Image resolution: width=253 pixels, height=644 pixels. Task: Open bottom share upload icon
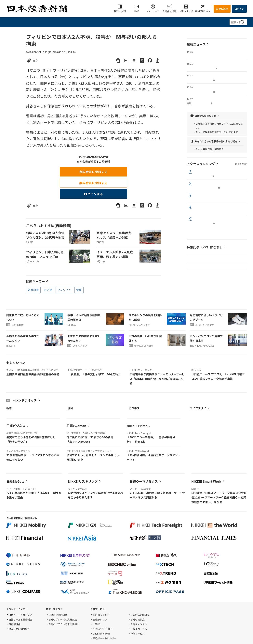(x=158, y=206)
